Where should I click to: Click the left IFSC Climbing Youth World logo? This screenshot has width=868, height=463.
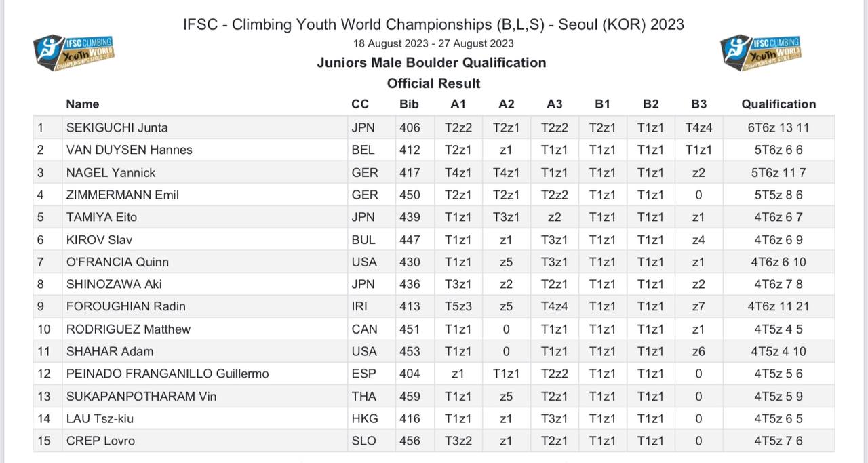(74, 54)
